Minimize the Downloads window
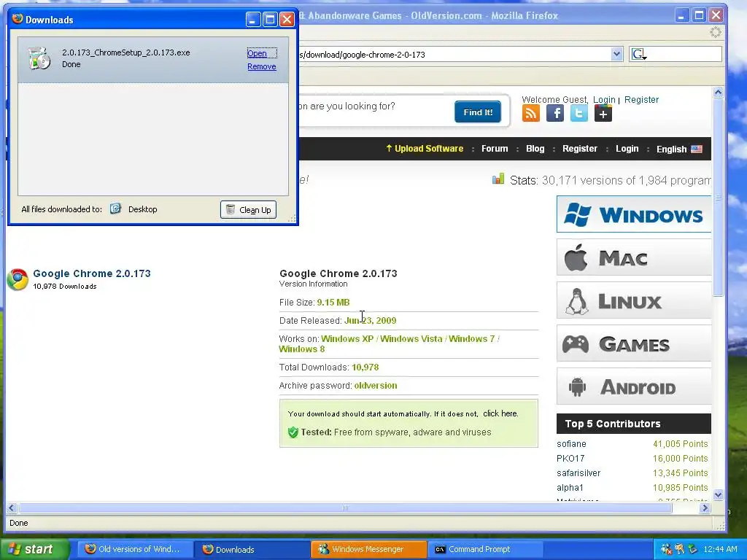Screen dimensions: 747x560 coord(253,19)
